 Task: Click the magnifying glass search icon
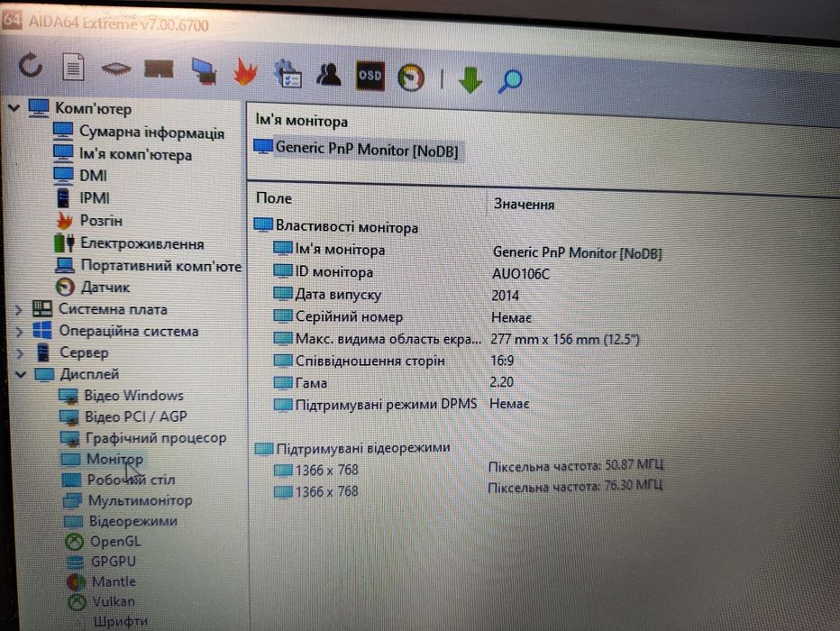(509, 81)
